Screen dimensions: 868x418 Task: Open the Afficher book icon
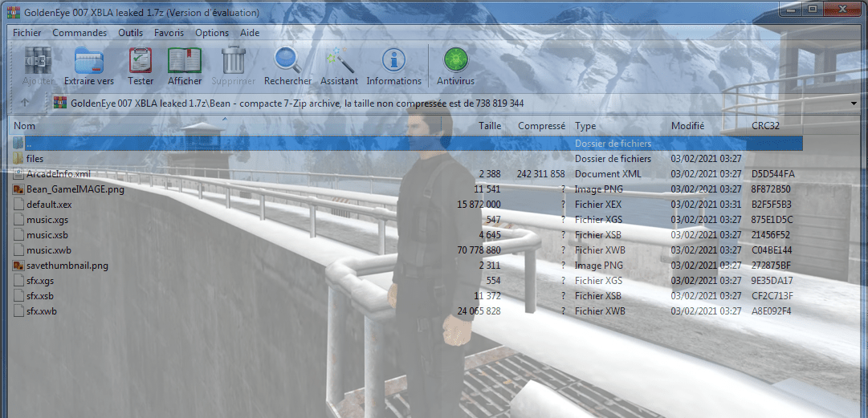[185, 59]
